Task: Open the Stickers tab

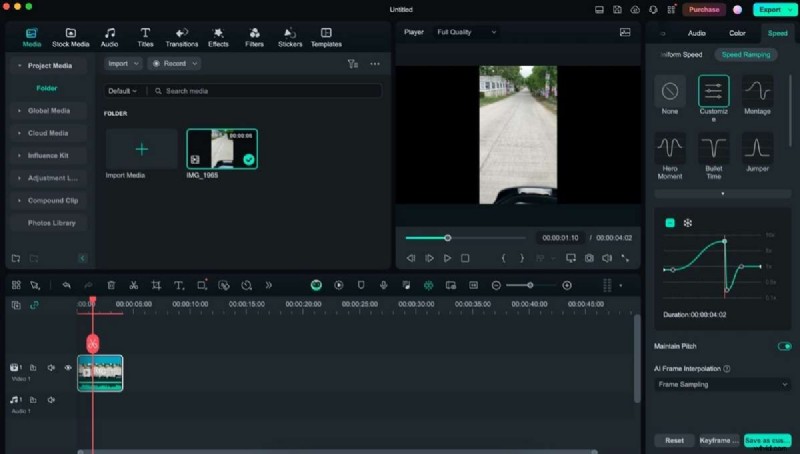Action: (290, 38)
